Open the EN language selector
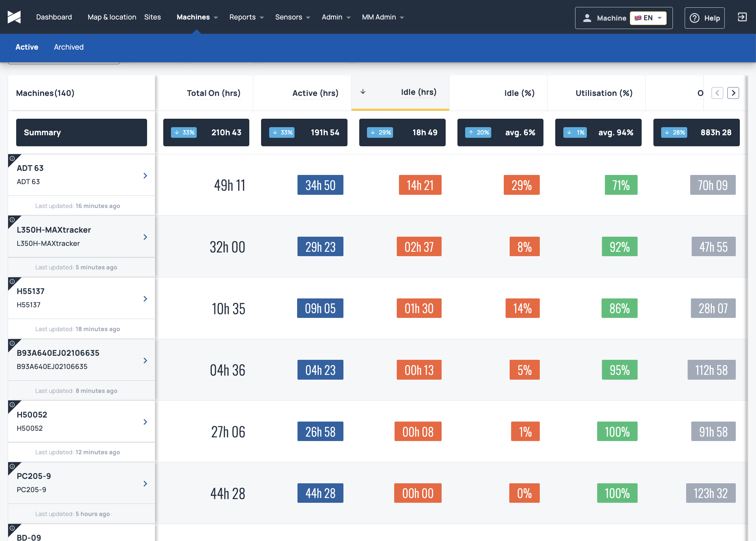The image size is (756, 541). 648,18
